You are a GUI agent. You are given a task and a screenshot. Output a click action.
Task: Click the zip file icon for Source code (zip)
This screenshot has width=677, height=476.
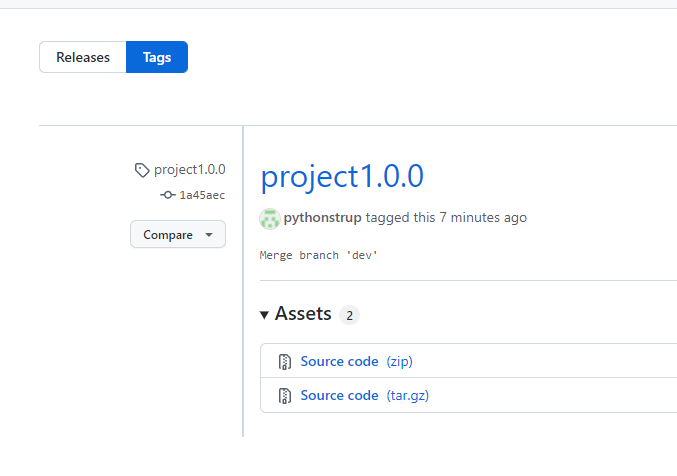(x=285, y=362)
